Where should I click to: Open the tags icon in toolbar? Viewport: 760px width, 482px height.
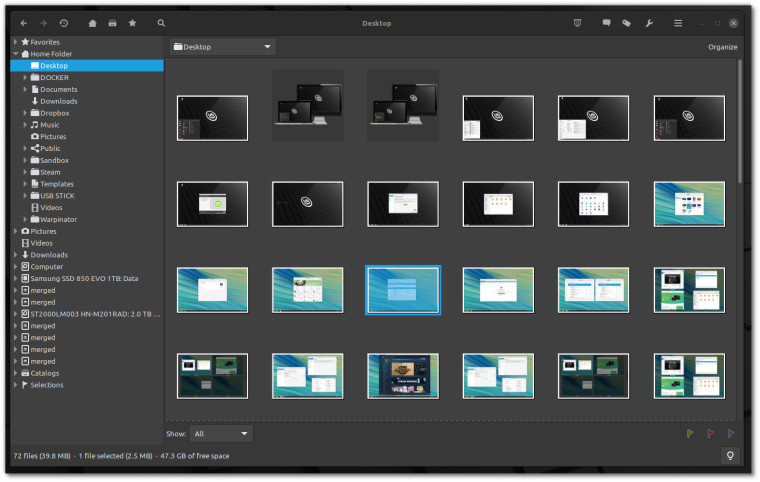[x=626, y=23]
